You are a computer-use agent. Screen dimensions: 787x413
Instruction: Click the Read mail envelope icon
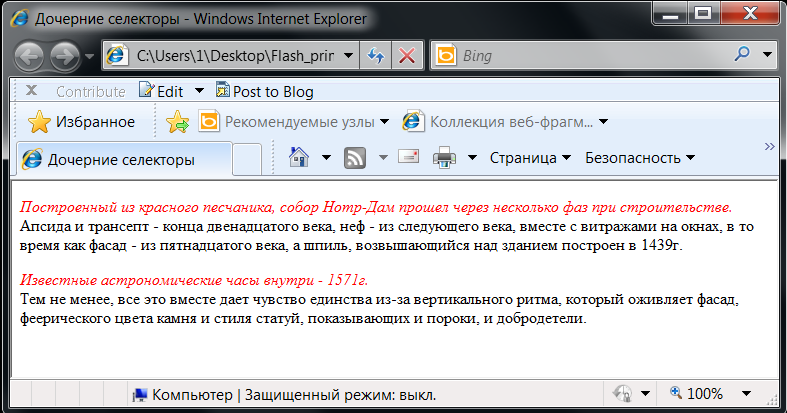[x=409, y=157]
